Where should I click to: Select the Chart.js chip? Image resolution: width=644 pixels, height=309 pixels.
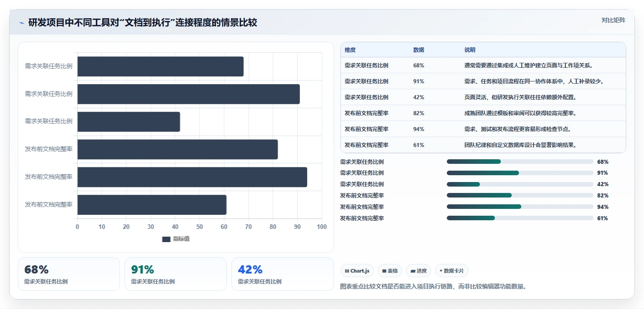coord(357,271)
